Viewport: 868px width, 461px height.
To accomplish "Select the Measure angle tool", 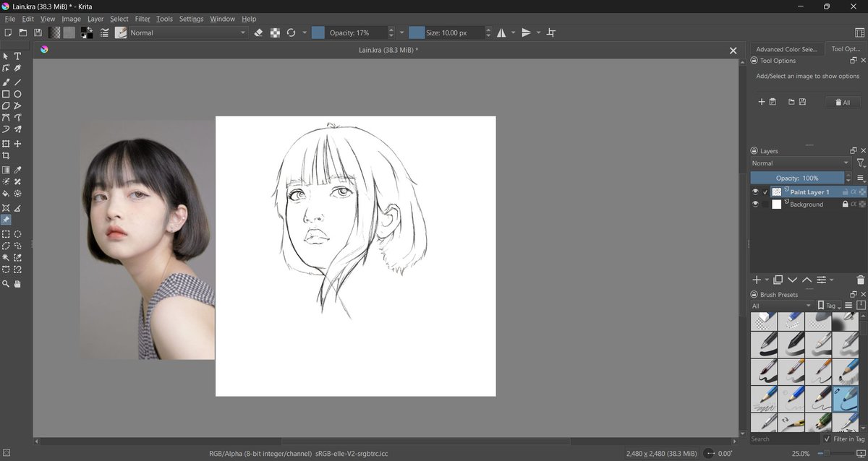I will [18, 208].
